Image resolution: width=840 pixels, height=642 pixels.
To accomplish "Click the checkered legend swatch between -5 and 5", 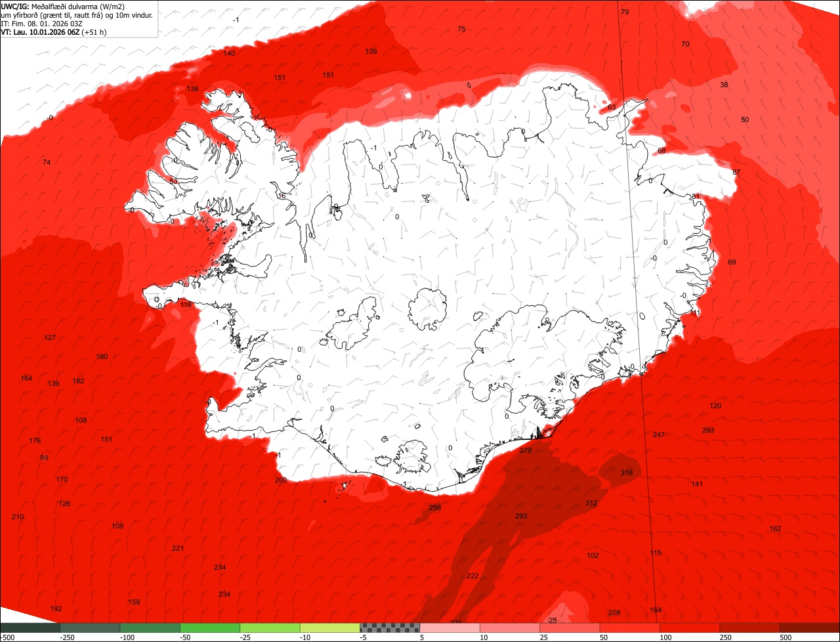I will [x=390, y=628].
